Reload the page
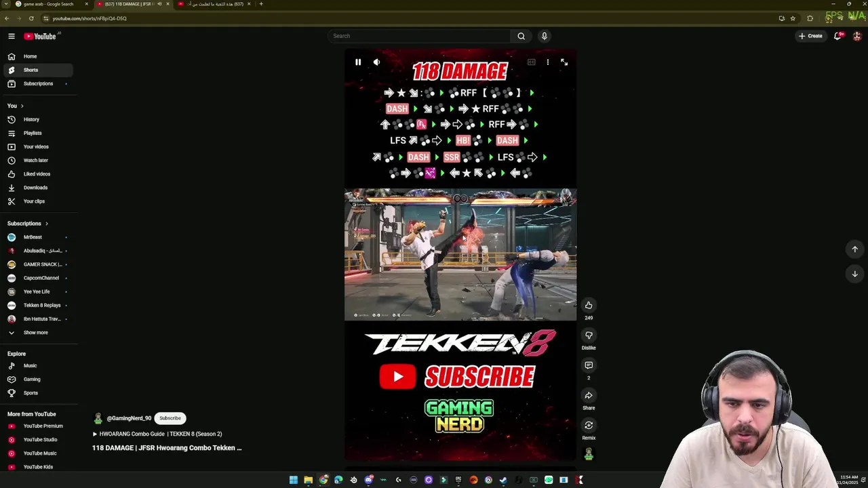The width and height of the screenshot is (868, 488). click(31, 18)
